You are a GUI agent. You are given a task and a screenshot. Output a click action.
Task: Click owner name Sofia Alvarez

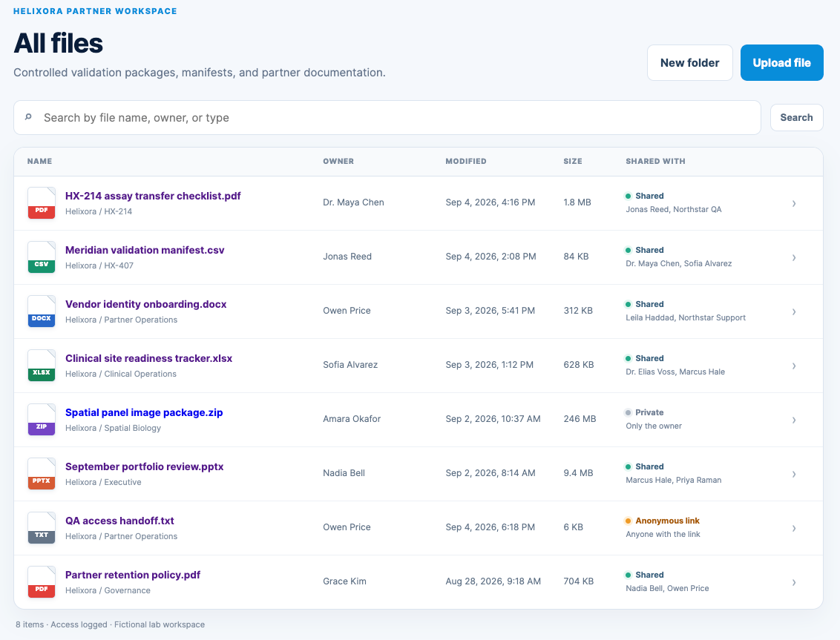pos(350,365)
